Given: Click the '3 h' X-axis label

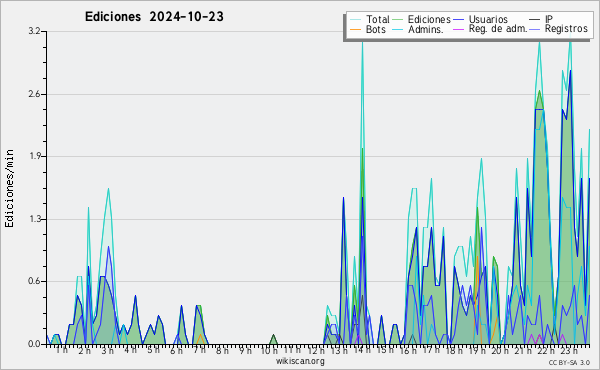Looking at the screenshot, I should pyautogui.click(x=108, y=350).
